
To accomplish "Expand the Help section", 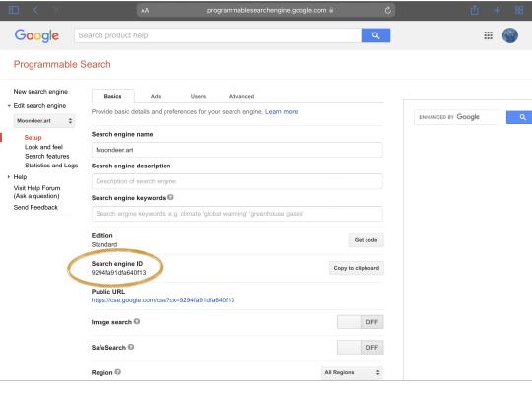I will (9, 176).
